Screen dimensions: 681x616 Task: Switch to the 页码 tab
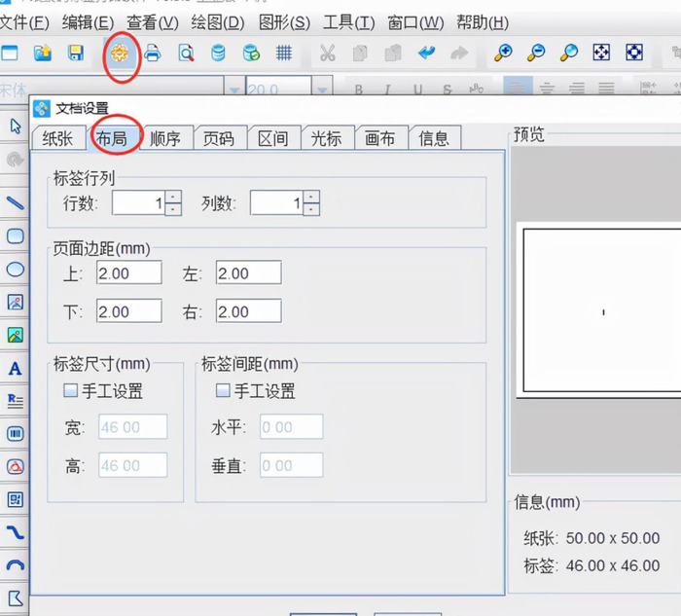coord(219,138)
